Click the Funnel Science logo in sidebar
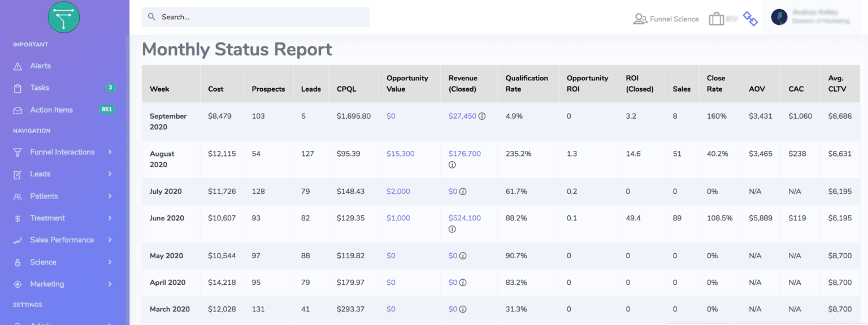The height and width of the screenshot is (325, 868). 64,17
